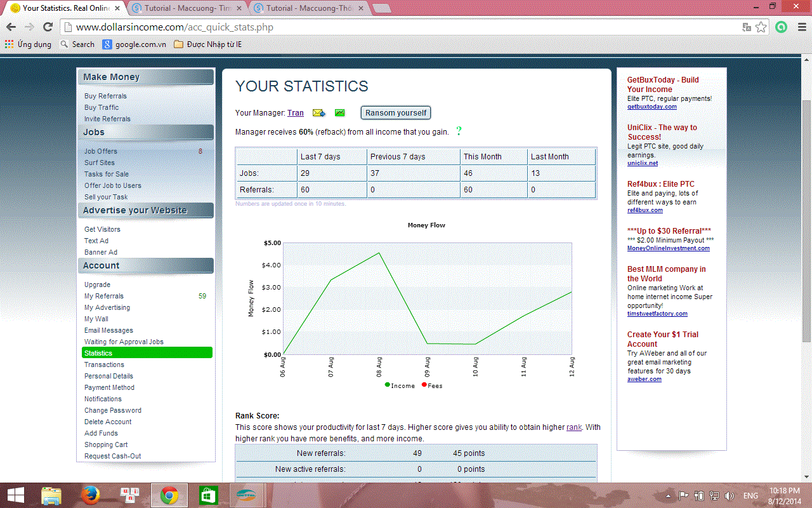The width and height of the screenshot is (812, 508).
Task: Open the Transactions page
Action: pyautogui.click(x=104, y=365)
